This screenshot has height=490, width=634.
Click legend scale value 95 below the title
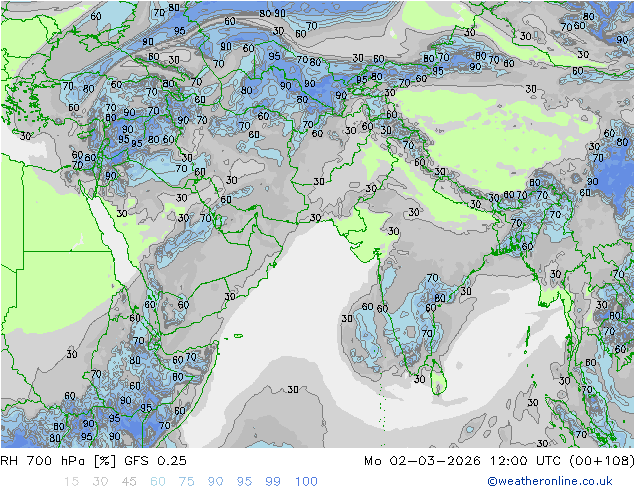(x=244, y=482)
